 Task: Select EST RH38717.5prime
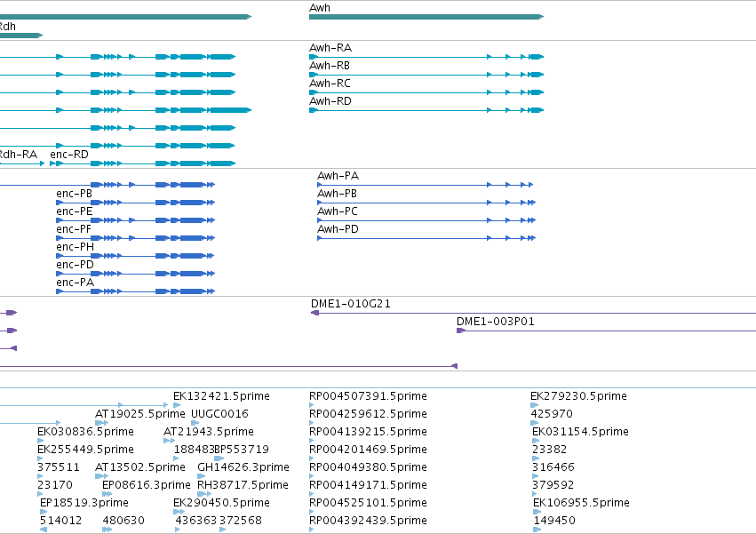click(x=243, y=486)
